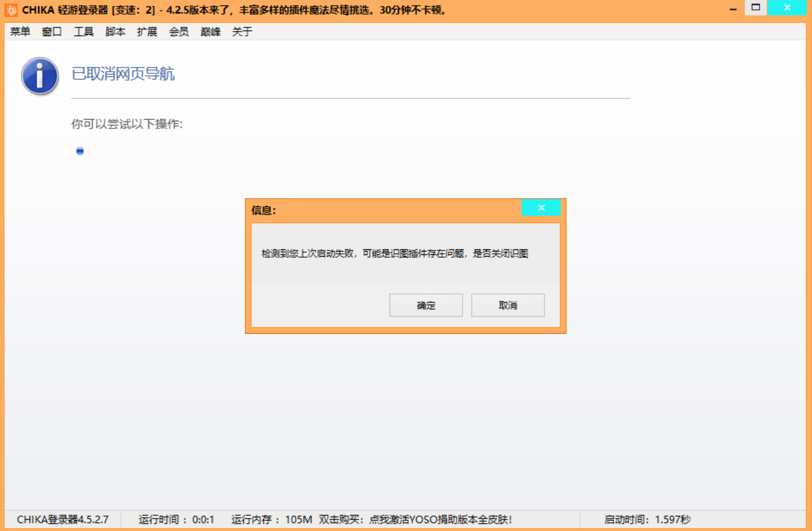Image resolution: width=812 pixels, height=531 pixels.
Task: Click the 运行内存 105M status entry
Action: [272, 519]
